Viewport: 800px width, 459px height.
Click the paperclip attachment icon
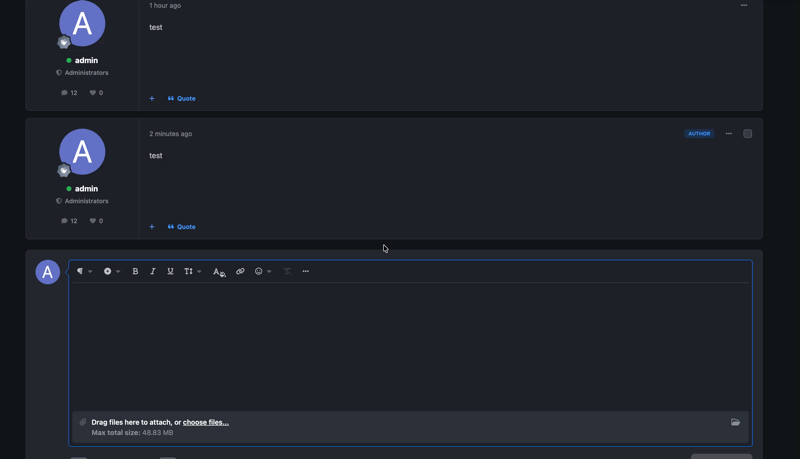point(83,422)
